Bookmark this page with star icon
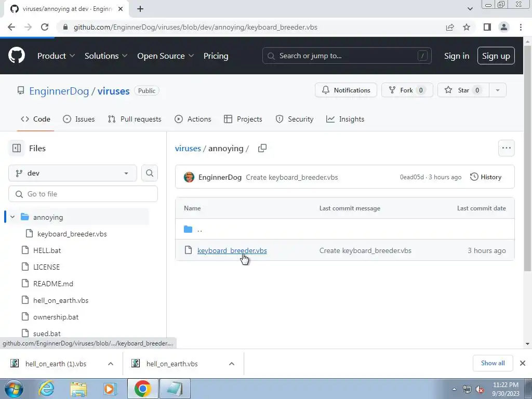This screenshot has width=532, height=399. [x=467, y=27]
